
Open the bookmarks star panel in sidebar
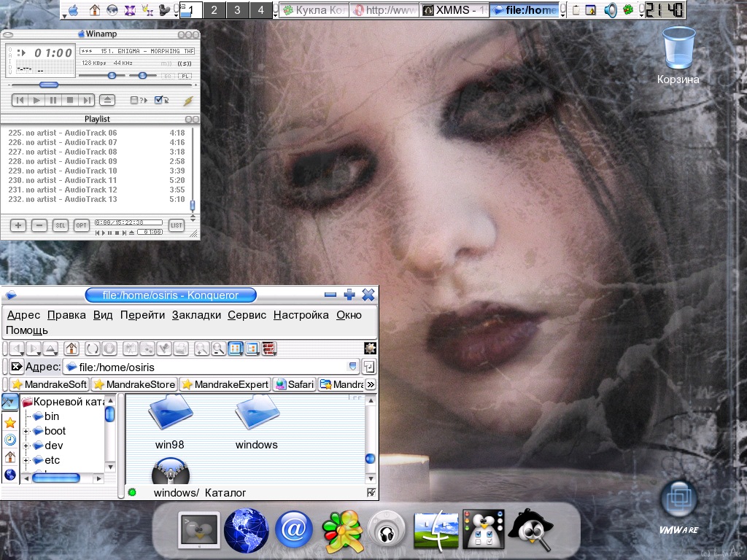point(9,422)
